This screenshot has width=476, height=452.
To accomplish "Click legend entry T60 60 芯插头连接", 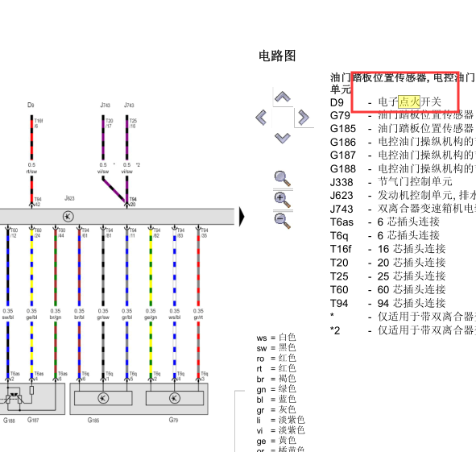I will (x=388, y=290).
